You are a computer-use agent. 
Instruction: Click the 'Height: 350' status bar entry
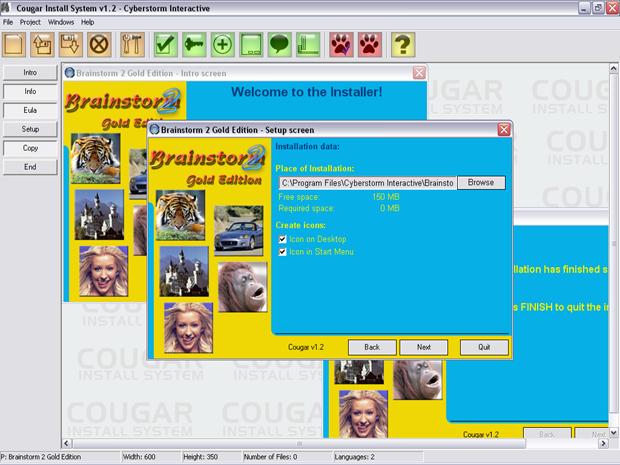coord(211,457)
